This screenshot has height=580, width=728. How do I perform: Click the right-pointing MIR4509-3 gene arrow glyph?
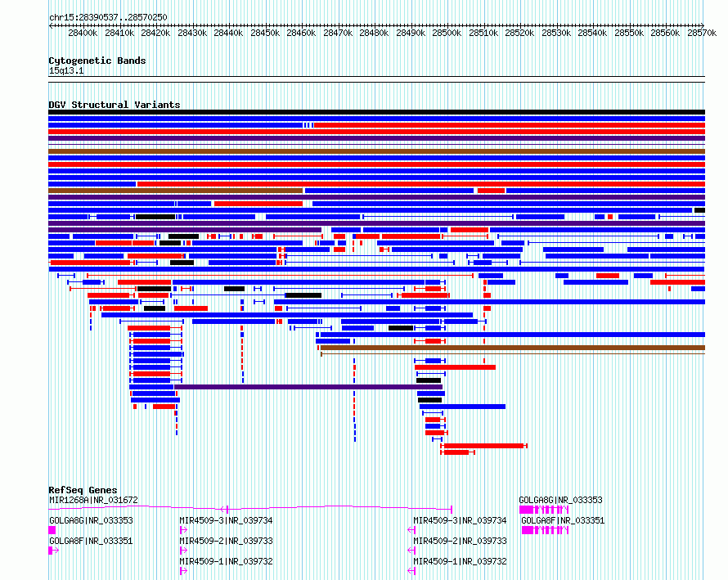point(183,530)
